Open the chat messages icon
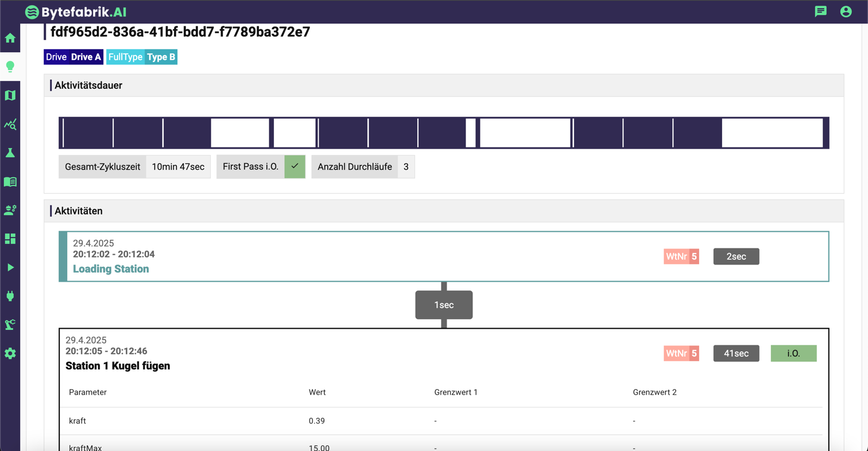The width and height of the screenshot is (868, 451). [x=821, y=11]
